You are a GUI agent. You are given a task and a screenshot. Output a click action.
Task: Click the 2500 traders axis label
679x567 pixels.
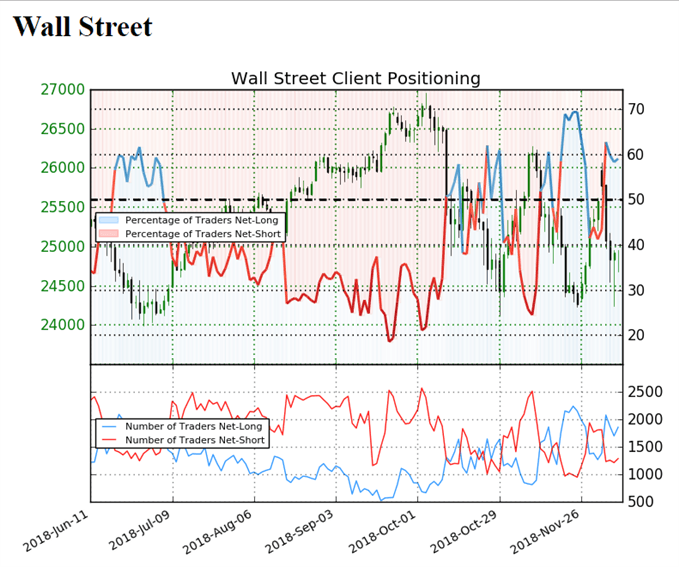pos(645,392)
